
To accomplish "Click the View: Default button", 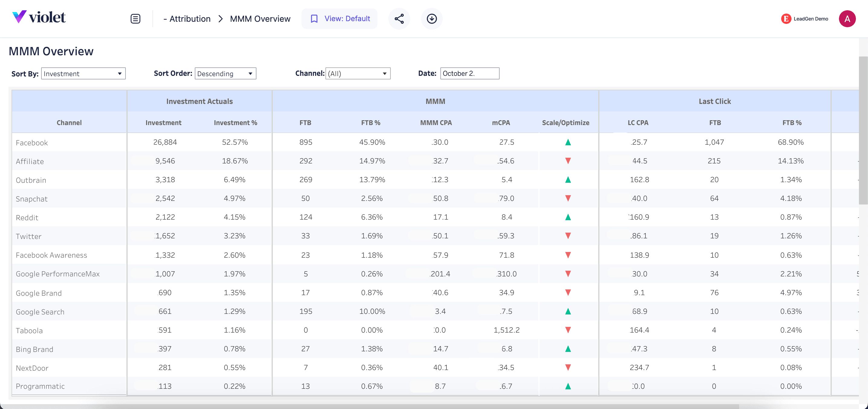I will click(x=340, y=18).
